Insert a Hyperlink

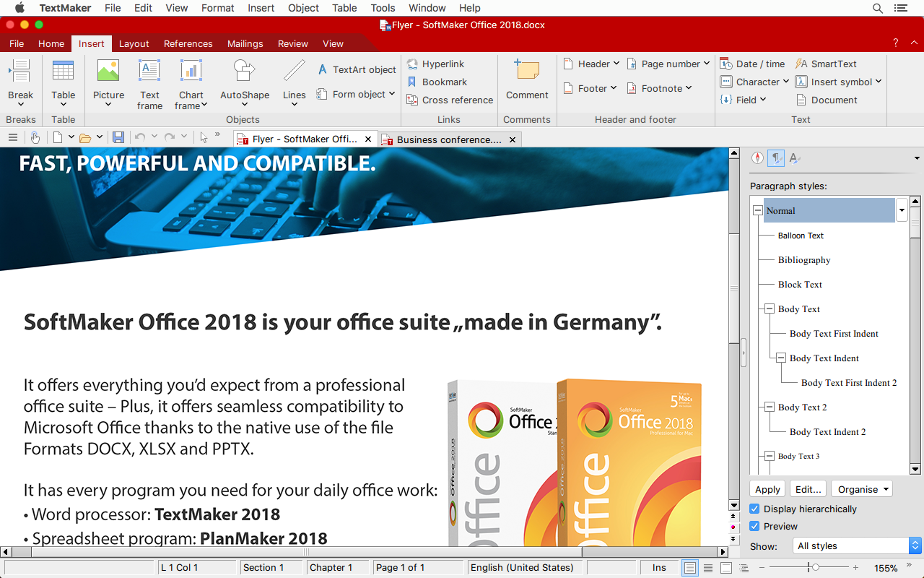pos(436,64)
